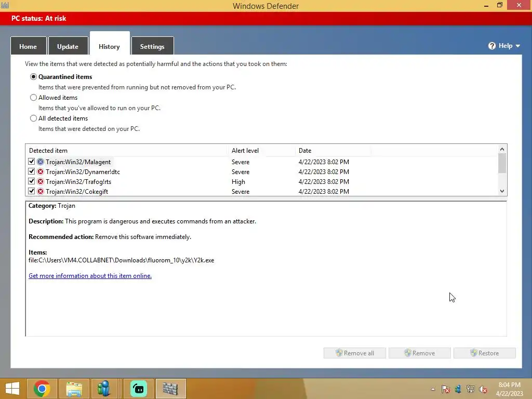This screenshot has width=532, height=399.
Task: Switch to the Update tab
Action: pyautogui.click(x=68, y=46)
